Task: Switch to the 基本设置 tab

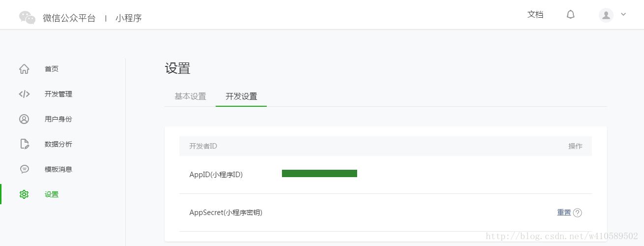Action: 190,96
